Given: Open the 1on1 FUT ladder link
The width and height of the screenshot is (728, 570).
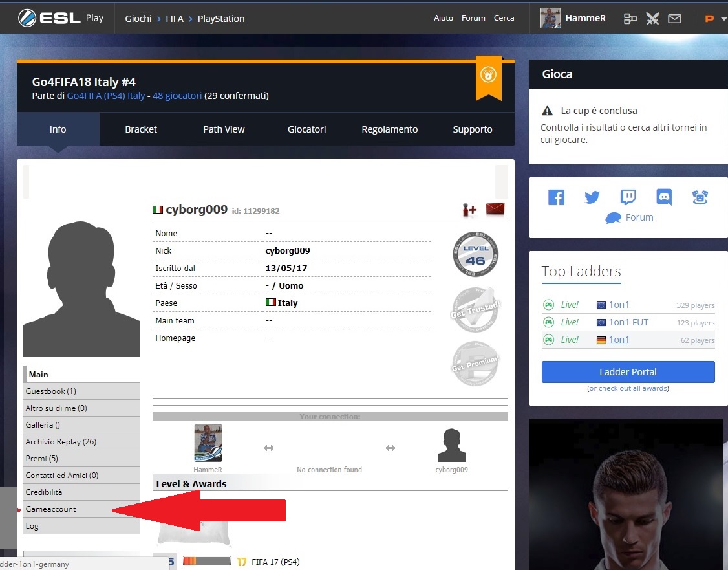Looking at the screenshot, I should point(628,322).
